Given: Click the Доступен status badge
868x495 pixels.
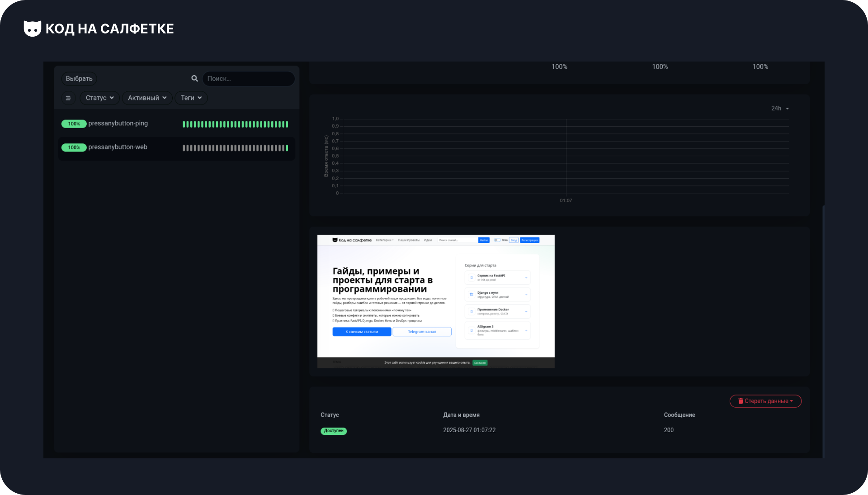Looking at the screenshot, I should [x=334, y=431].
